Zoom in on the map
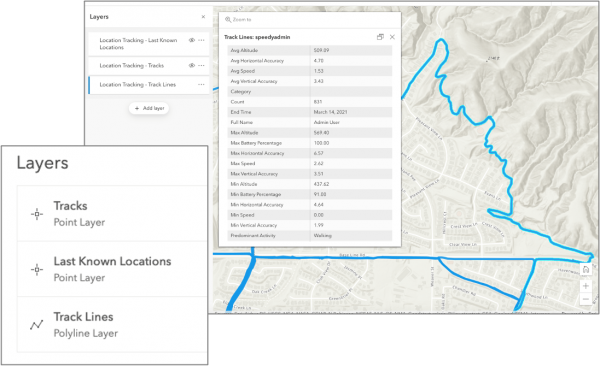This screenshot has width=600, height=366. click(x=586, y=286)
